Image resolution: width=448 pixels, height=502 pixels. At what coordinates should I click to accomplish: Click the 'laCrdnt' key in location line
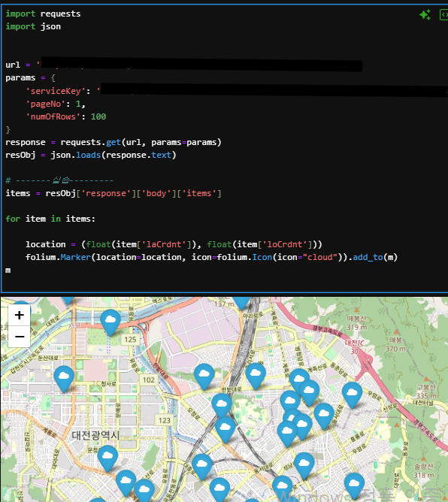(164, 244)
